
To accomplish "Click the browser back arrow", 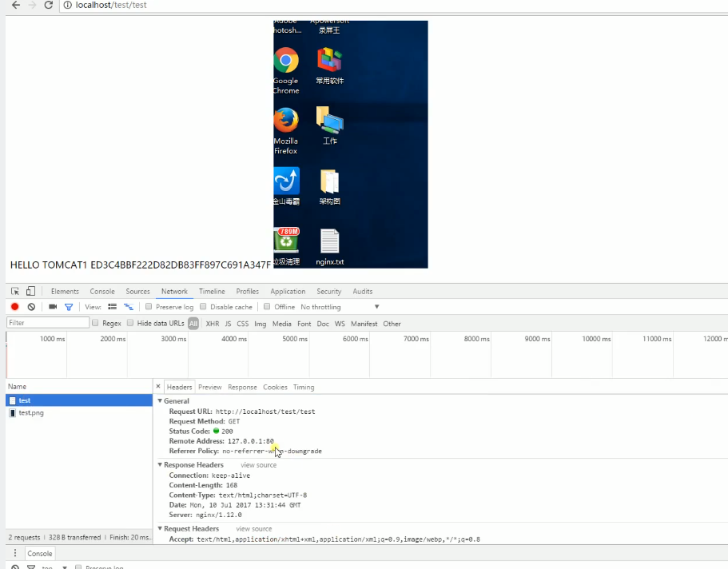I will click(x=16, y=5).
